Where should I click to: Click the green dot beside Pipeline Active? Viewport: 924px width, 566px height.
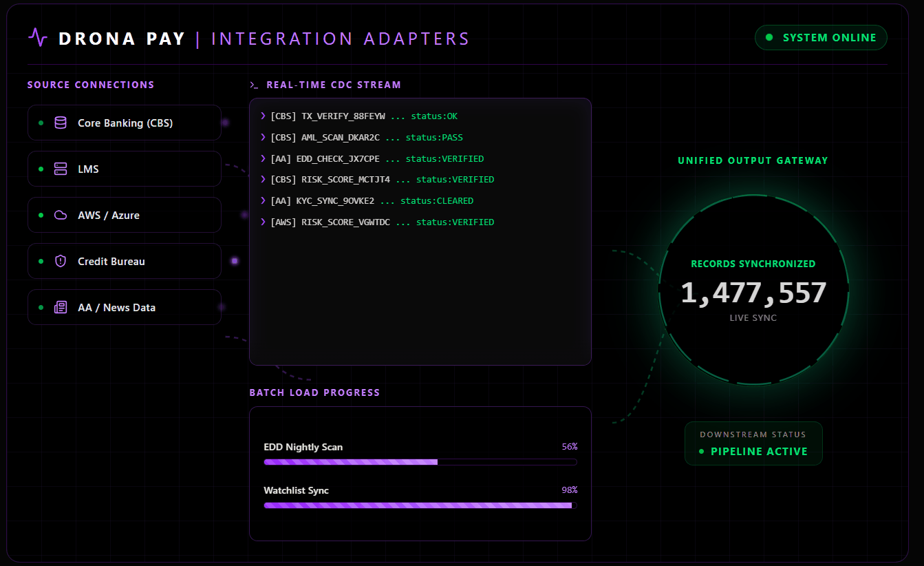[x=702, y=452]
